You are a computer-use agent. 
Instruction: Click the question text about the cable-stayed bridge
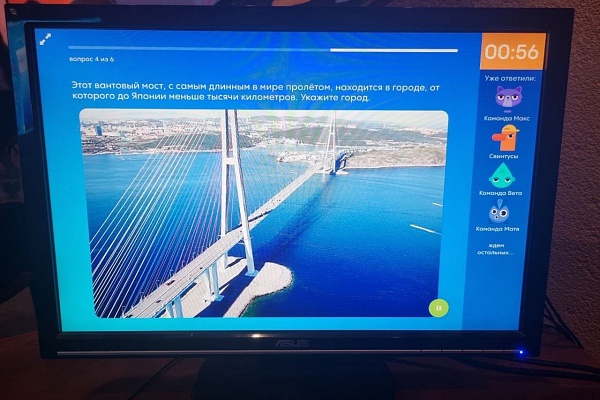[x=256, y=91]
